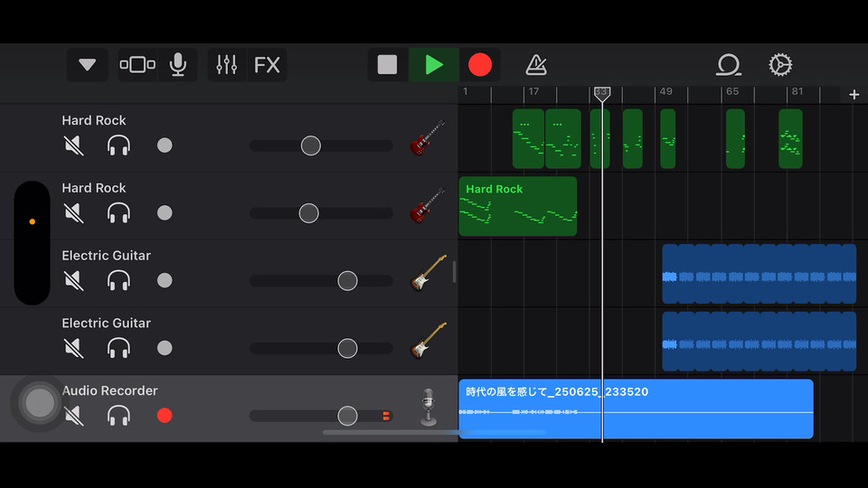Mute the second Electric Guitar track

click(73, 348)
